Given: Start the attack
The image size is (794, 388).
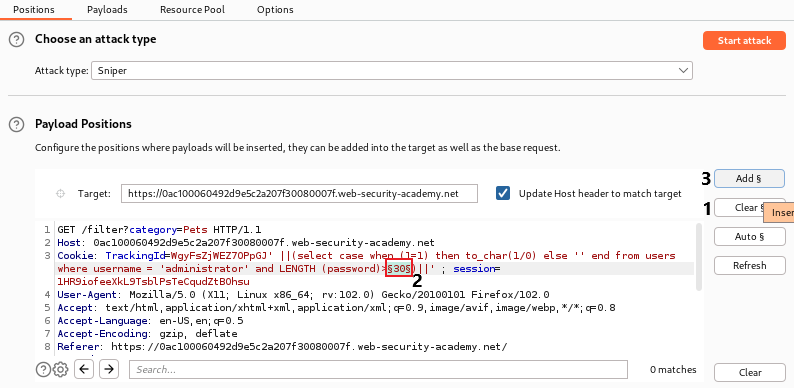Looking at the screenshot, I should tap(744, 41).
